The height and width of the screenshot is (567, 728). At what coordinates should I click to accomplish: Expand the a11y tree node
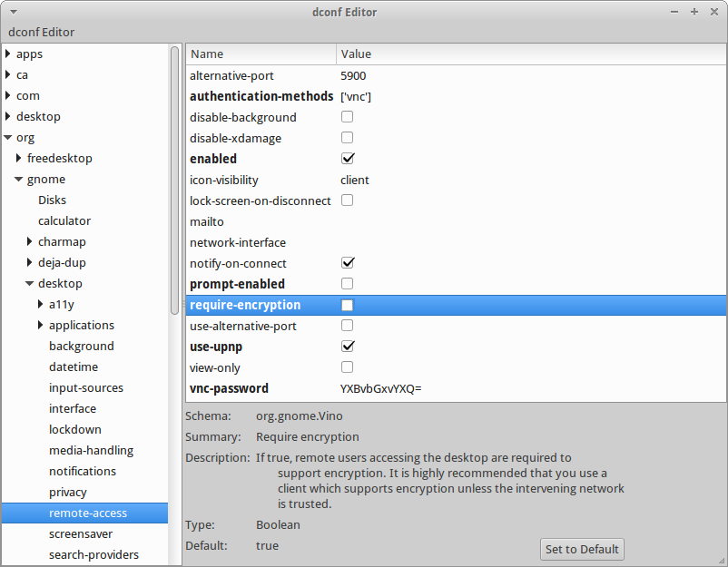[x=41, y=305]
